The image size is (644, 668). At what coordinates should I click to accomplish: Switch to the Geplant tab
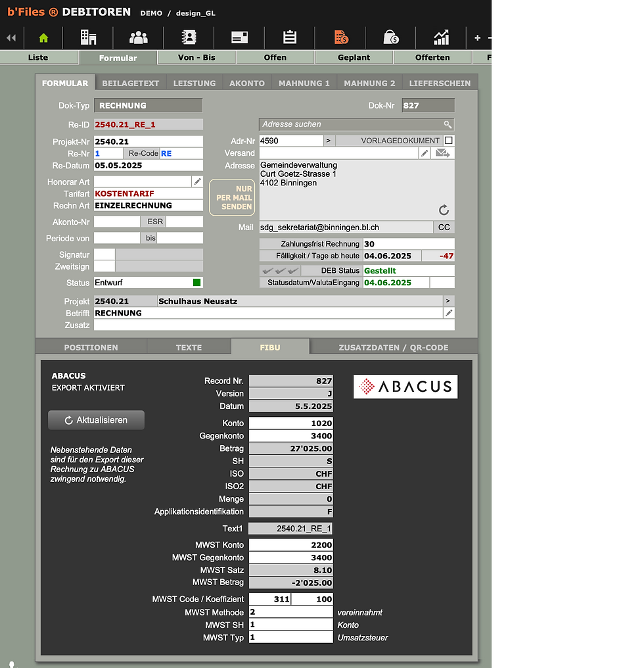[x=354, y=57]
